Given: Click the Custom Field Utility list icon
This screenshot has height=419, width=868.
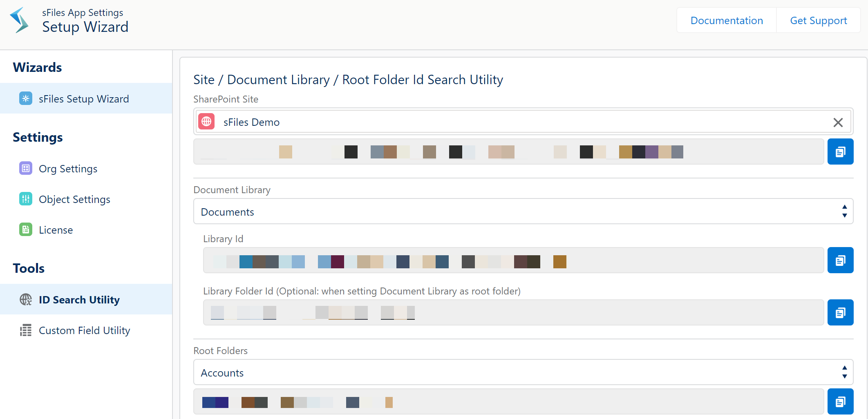Looking at the screenshot, I should pyautogui.click(x=25, y=330).
